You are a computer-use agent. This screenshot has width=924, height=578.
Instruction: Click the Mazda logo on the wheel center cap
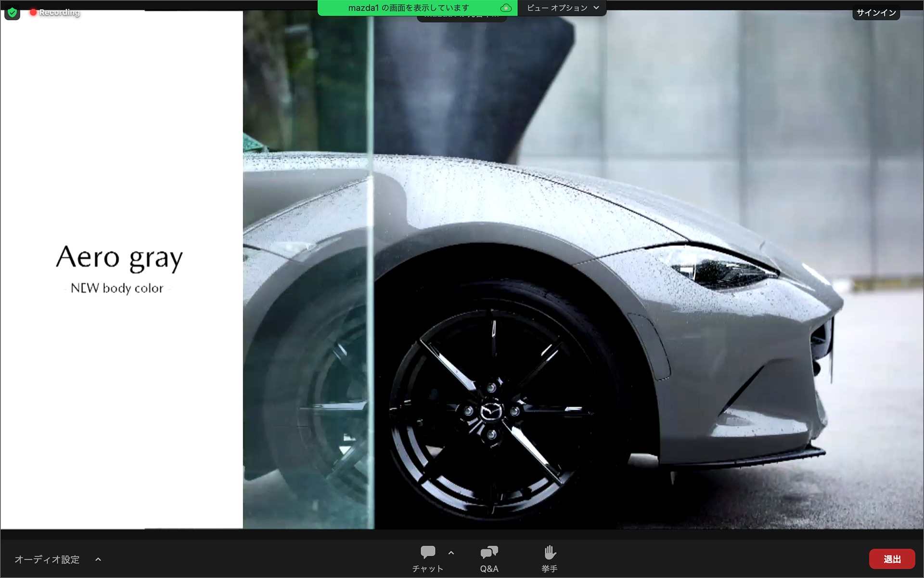click(491, 412)
